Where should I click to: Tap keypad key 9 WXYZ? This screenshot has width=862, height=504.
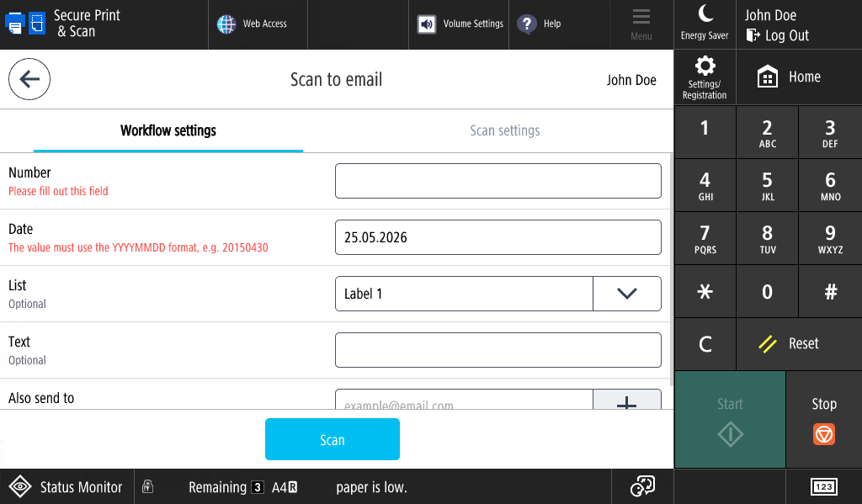click(x=830, y=238)
